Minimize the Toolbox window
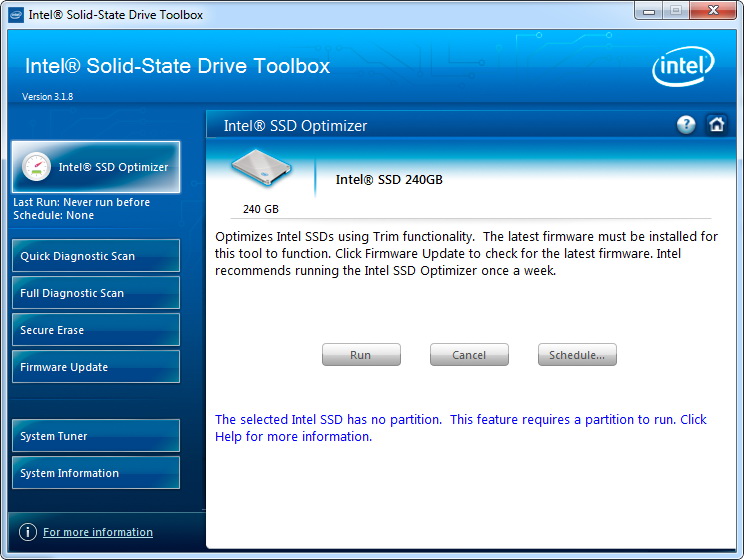 649,11
